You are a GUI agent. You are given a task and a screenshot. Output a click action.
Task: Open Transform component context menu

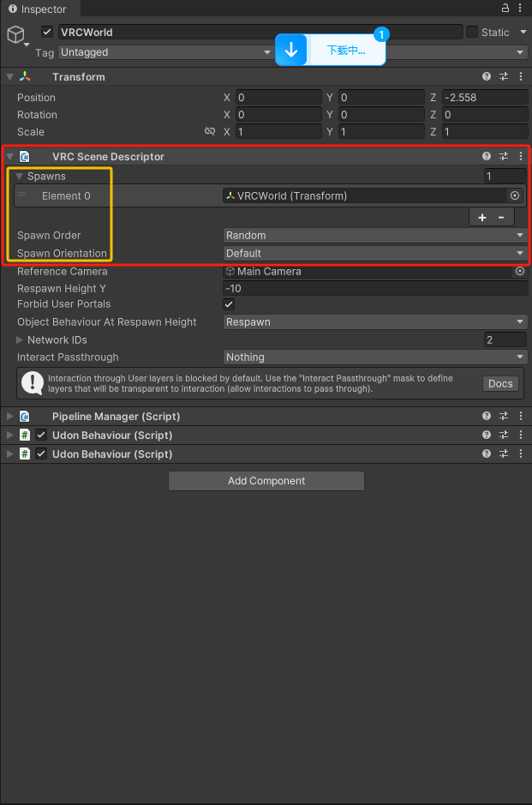(521, 76)
